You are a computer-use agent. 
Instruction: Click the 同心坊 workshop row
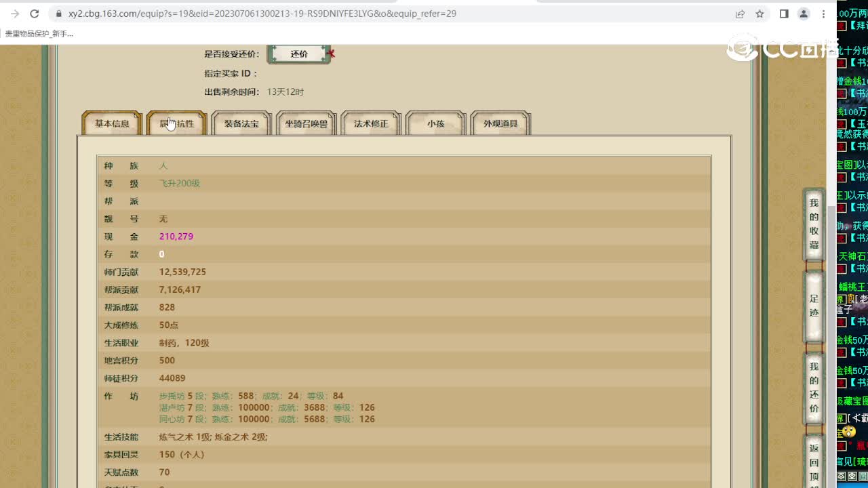267,419
